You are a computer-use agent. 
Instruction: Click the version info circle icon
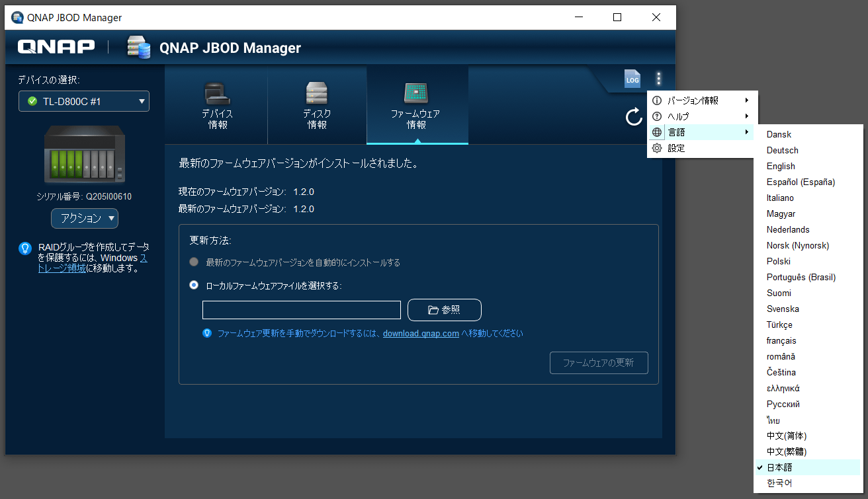657,100
